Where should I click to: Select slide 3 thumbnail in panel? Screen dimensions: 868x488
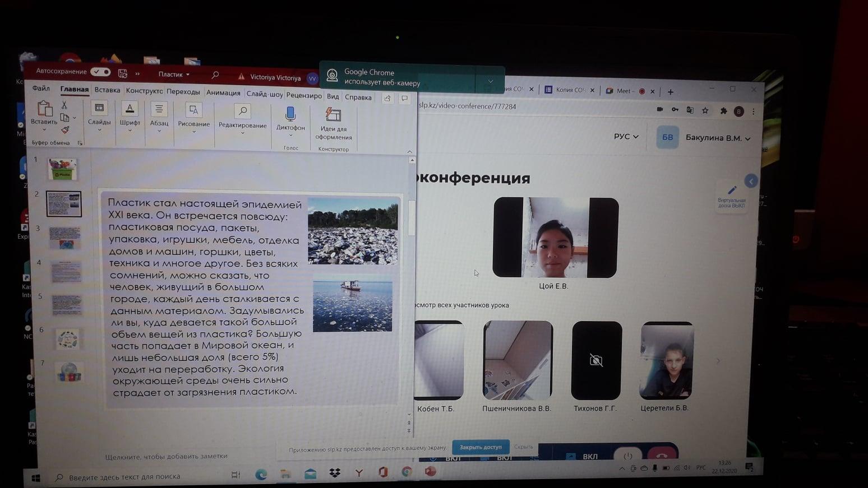65,237
